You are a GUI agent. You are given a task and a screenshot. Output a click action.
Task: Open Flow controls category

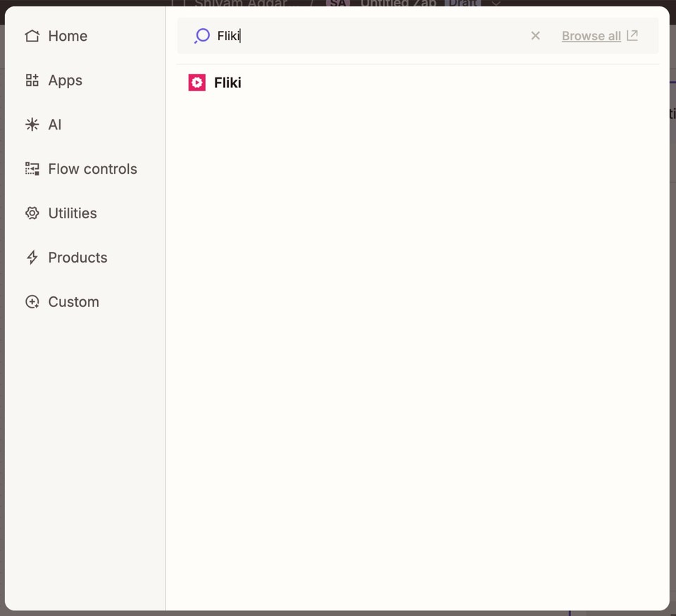point(81,169)
